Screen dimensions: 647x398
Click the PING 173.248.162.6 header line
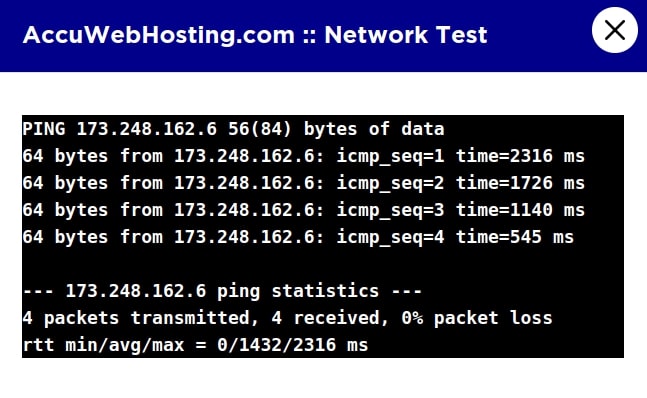233,129
